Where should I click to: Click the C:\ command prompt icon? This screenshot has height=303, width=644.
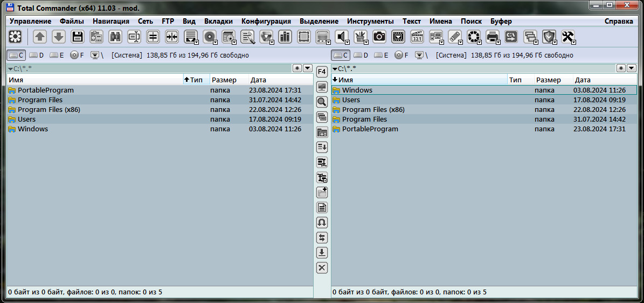(x=511, y=37)
